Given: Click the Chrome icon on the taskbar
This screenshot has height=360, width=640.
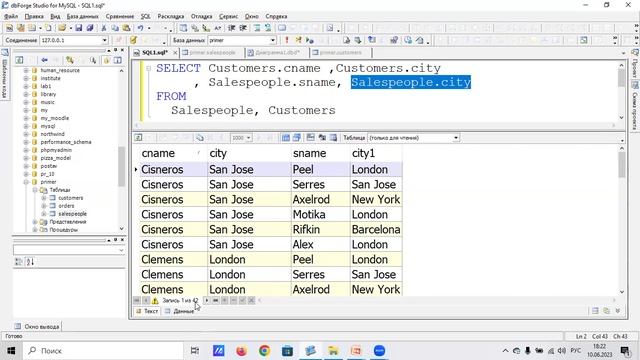Looking at the screenshot, I should point(264,351).
